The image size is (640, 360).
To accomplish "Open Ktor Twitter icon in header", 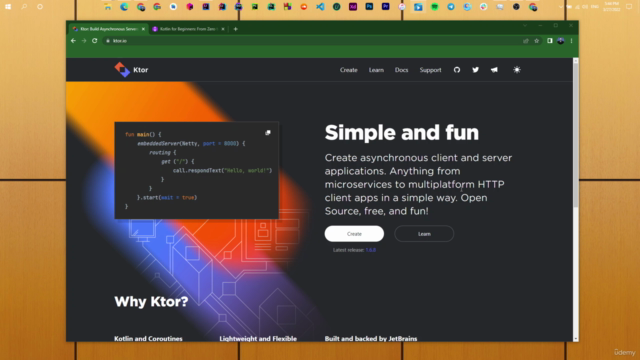I will pos(476,70).
